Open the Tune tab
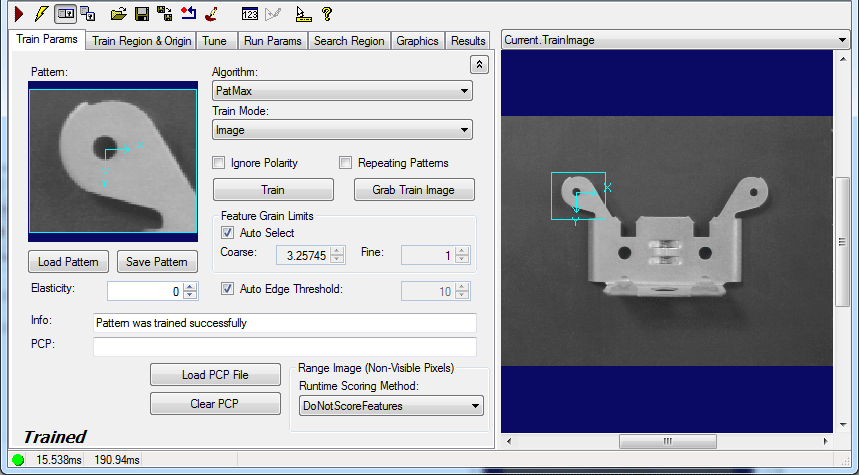 click(214, 41)
